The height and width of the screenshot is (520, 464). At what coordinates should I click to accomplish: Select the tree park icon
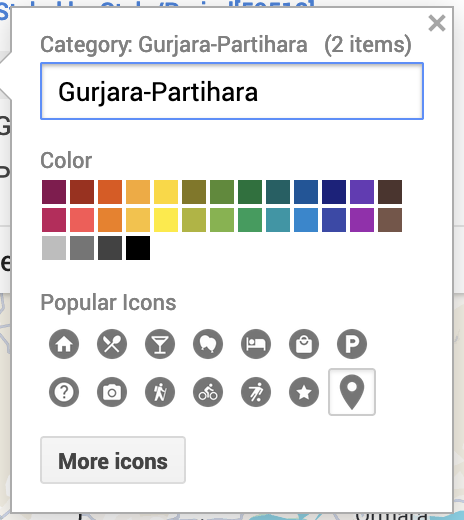pyautogui.click(x=208, y=344)
